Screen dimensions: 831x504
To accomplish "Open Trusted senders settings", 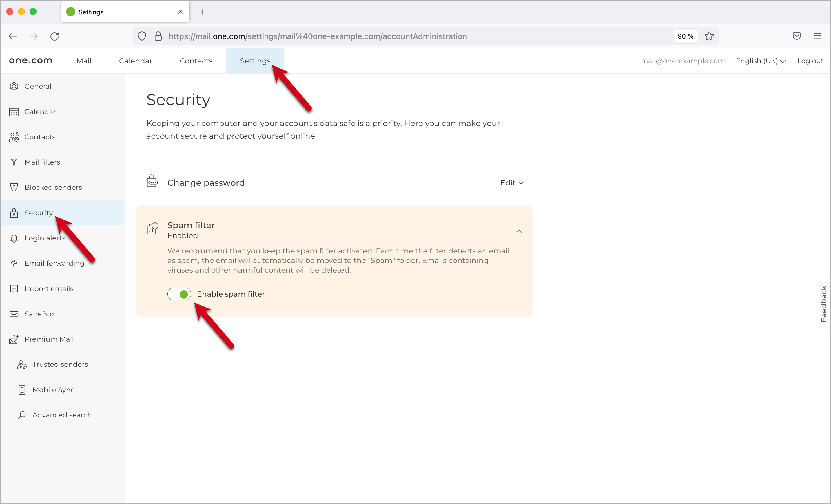I will 59,364.
